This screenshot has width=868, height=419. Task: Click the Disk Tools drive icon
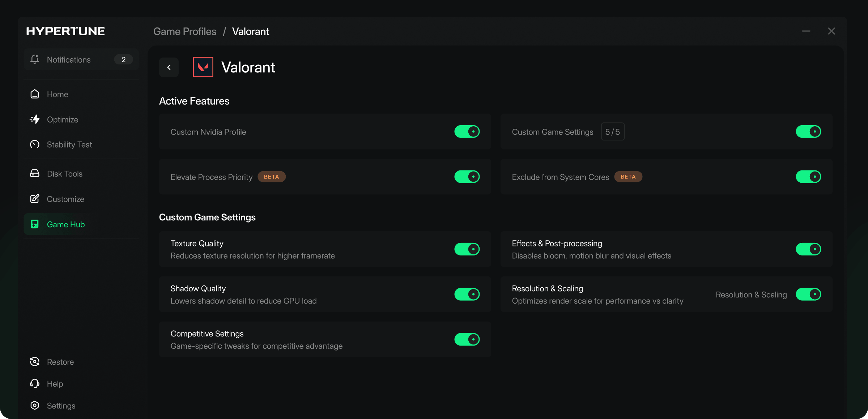coord(35,174)
